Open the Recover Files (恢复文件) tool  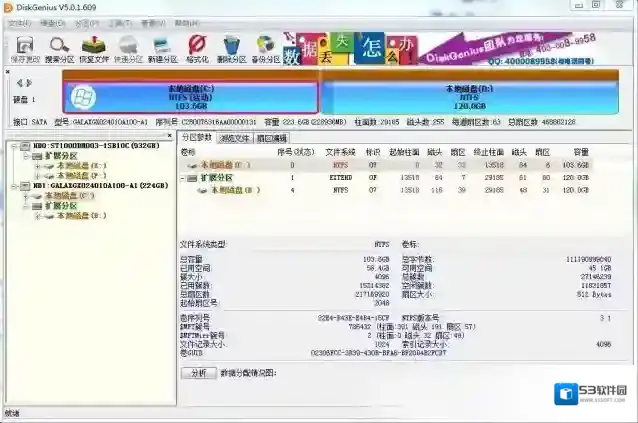pos(94,48)
